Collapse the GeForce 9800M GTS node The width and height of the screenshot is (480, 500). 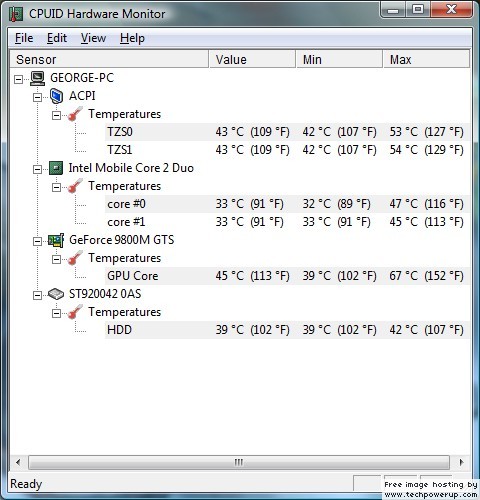(37, 241)
